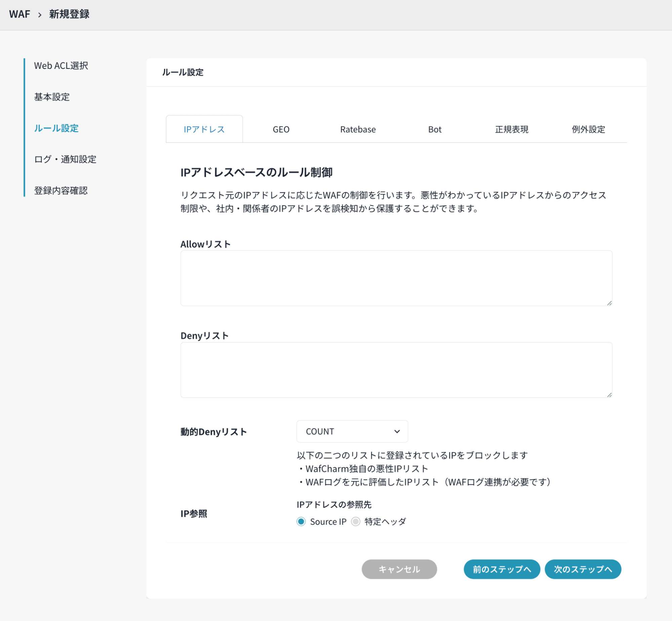Go to Web ACL選択 step in sidebar

click(61, 66)
